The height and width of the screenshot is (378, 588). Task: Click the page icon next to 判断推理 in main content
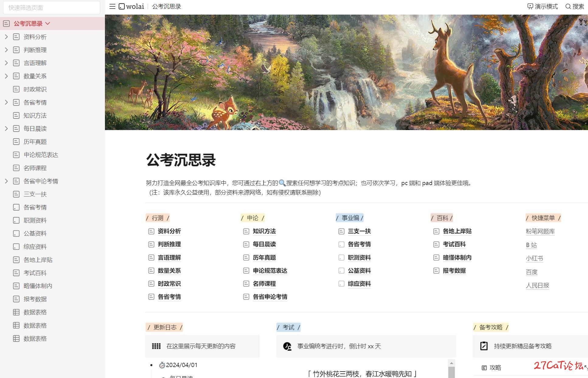pyautogui.click(x=151, y=244)
